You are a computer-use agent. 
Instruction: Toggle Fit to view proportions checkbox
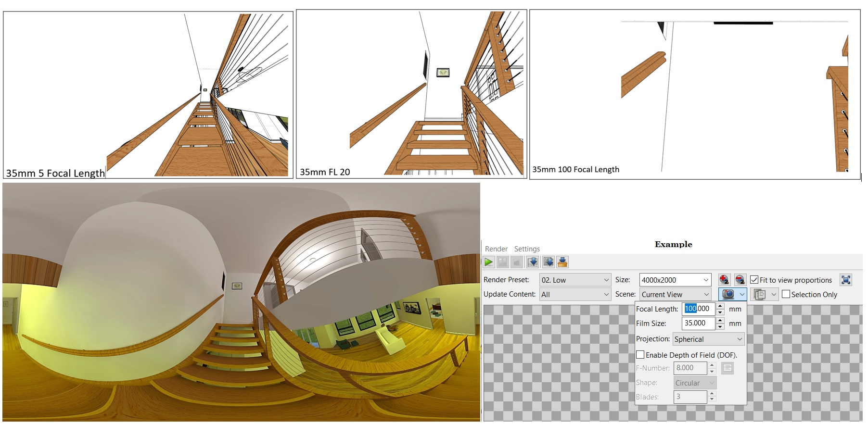tap(754, 280)
